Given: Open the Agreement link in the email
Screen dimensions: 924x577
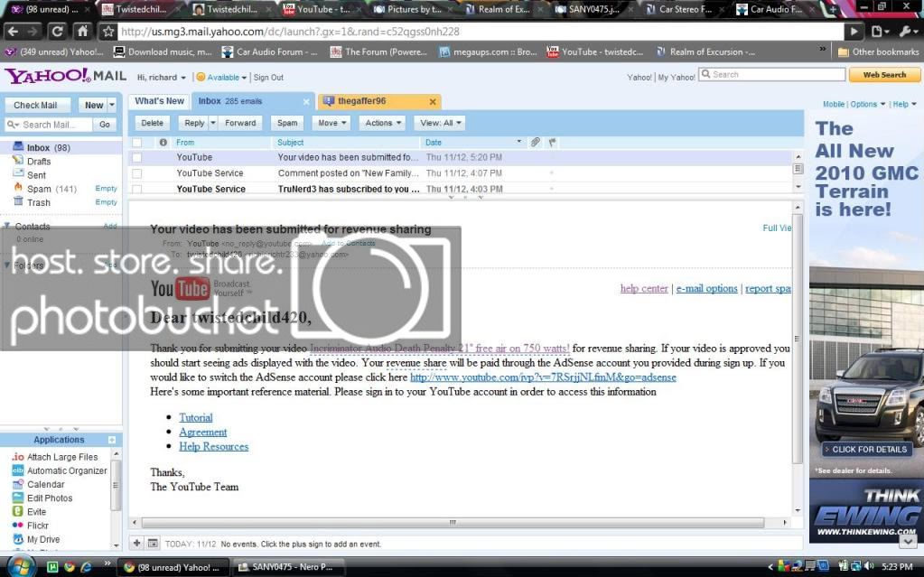Looking at the screenshot, I should (x=202, y=432).
